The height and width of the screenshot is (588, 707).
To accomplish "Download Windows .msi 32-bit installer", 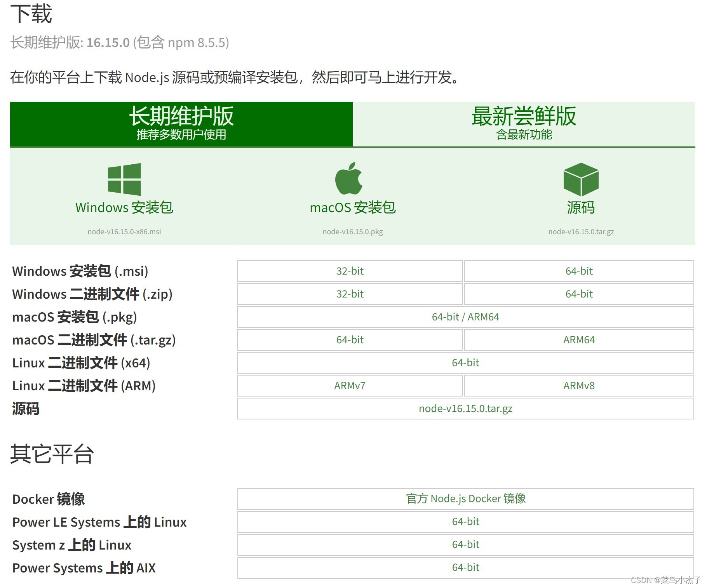I will 350,271.
